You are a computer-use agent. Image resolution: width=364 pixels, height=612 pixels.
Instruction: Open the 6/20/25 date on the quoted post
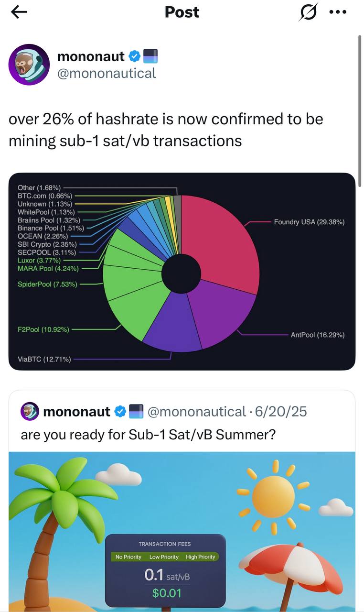[281, 411]
